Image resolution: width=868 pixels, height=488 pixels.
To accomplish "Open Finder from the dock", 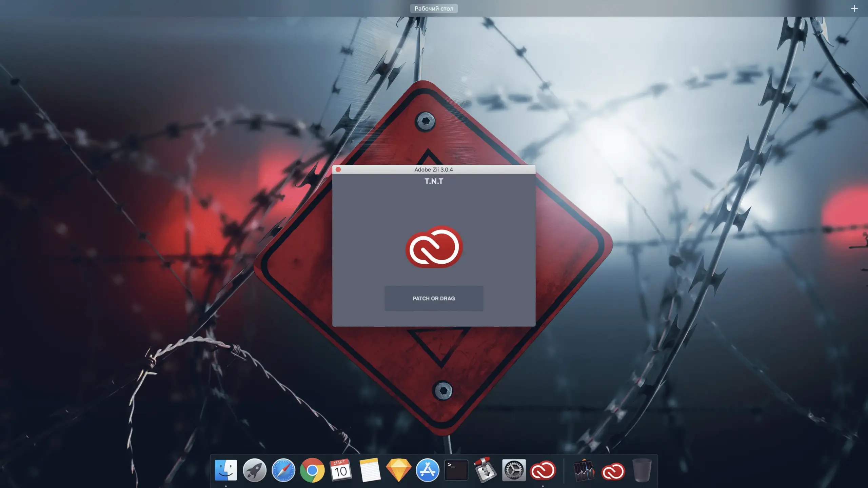I will click(226, 470).
